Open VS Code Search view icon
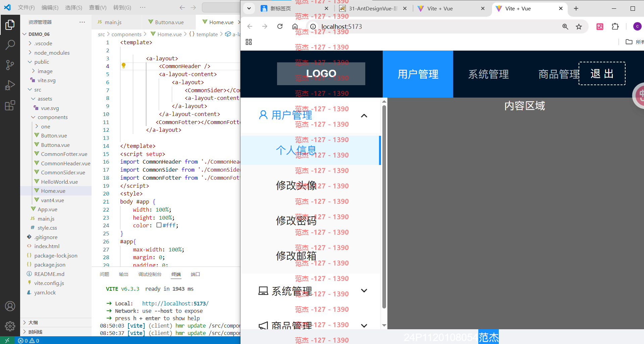 tap(10, 45)
